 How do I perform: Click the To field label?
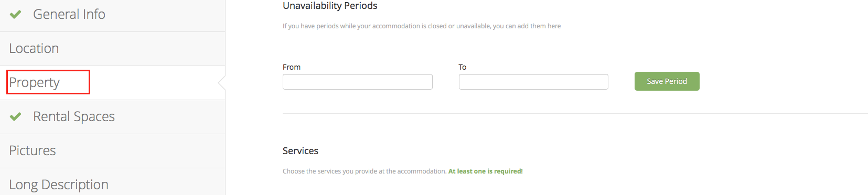[463, 67]
